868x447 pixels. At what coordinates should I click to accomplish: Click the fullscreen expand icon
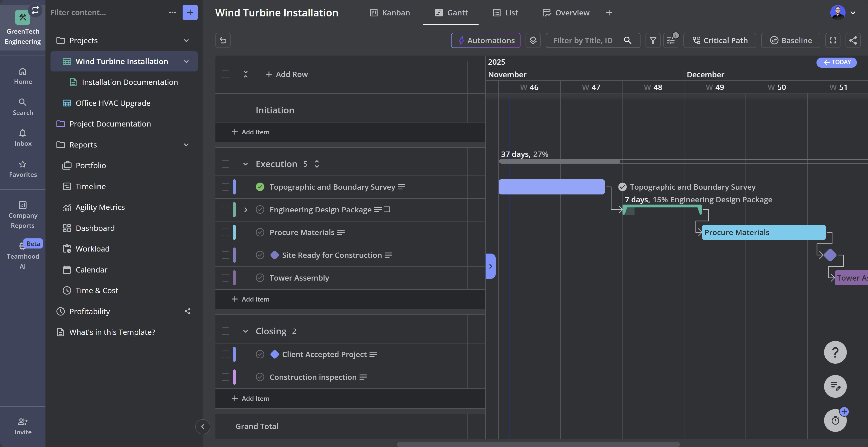833,40
